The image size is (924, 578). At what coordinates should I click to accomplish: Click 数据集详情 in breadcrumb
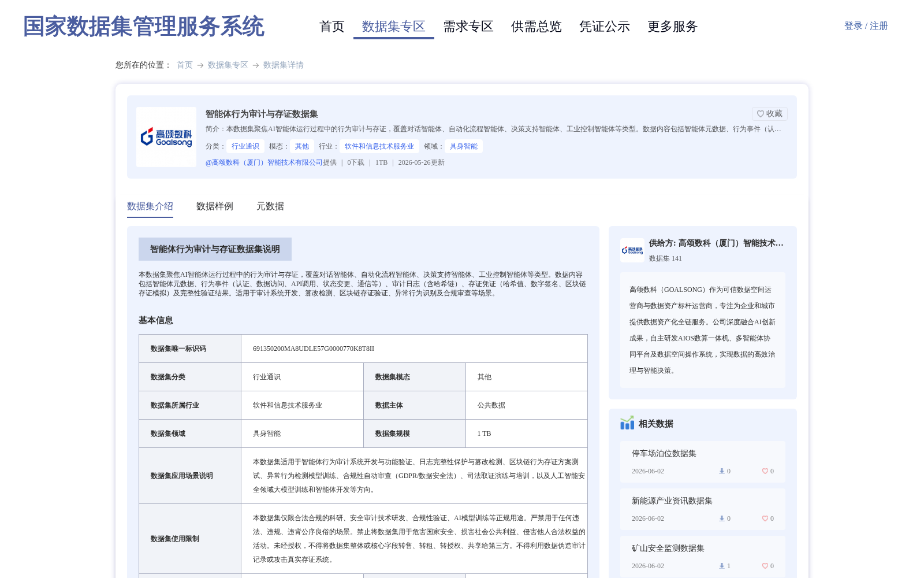pos(284,65)
